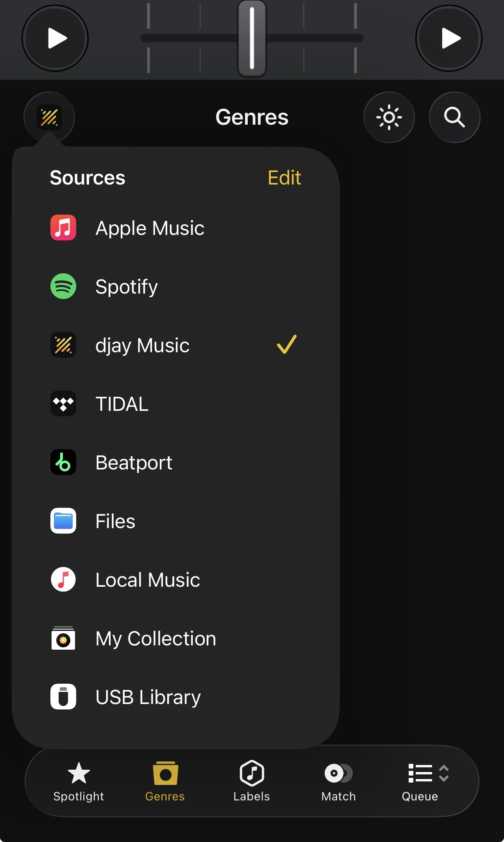This screenshot has height=842, width=504.
Task: Choose the Spotify source
Action: [x=127, y=287]
